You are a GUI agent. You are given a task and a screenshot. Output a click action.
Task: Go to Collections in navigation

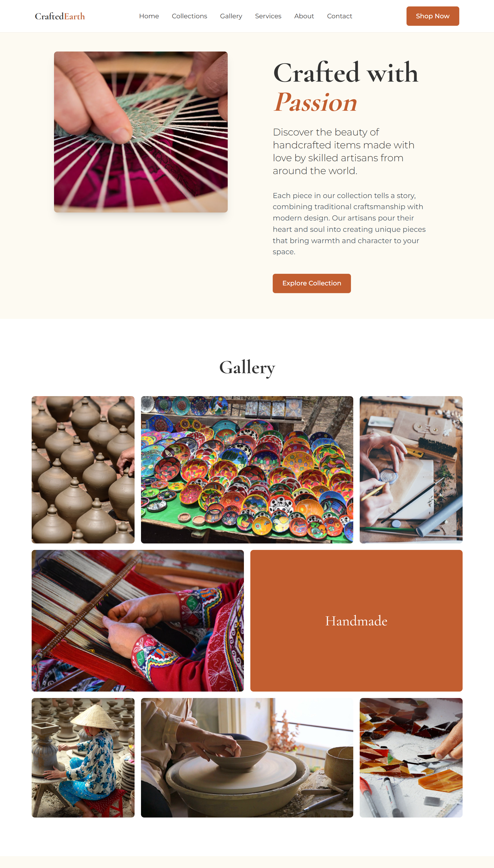[x=189, y=16]
